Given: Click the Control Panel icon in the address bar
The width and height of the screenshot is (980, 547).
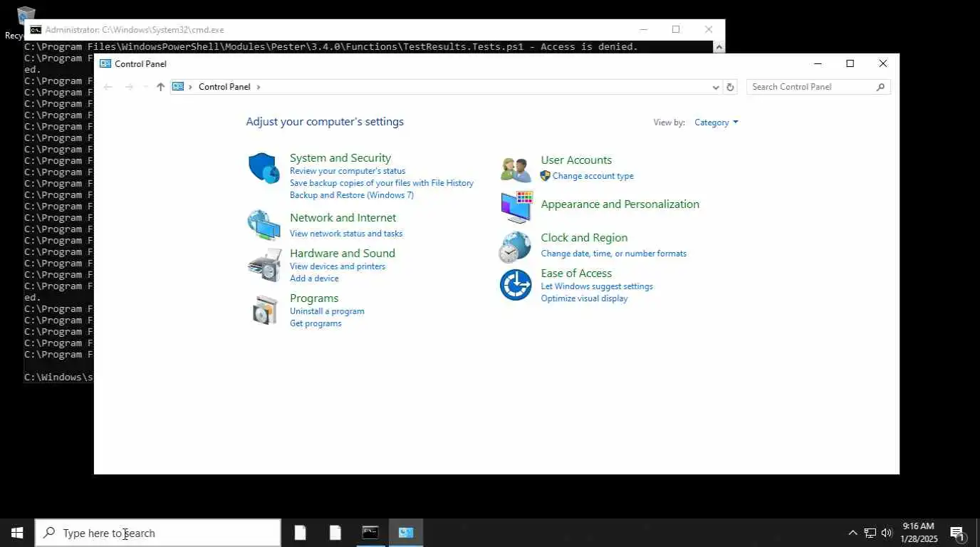Looking at the screenshot, I should point(178,86).
